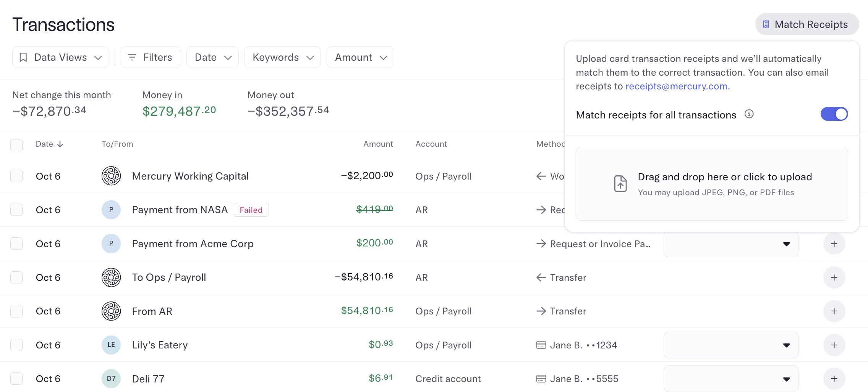The width and height of the screenshot is (868, 392).
Task: Expand the Amount filter dropdown
Action: click(x=360, y=57)
